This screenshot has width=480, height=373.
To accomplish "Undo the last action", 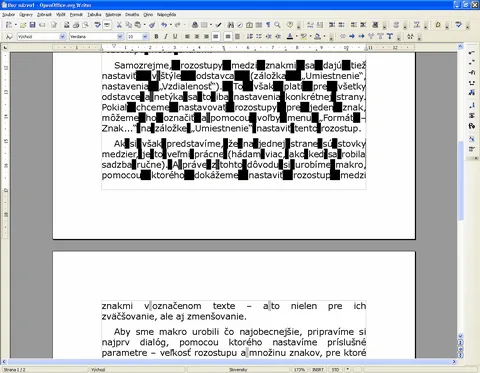I will 164,25.
